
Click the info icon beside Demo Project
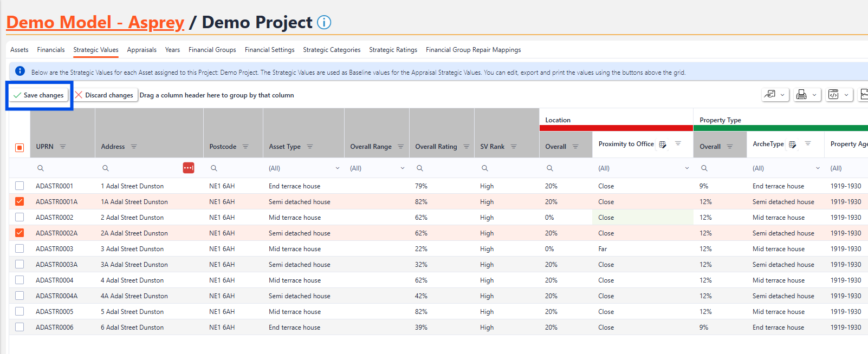coord(324,23)
